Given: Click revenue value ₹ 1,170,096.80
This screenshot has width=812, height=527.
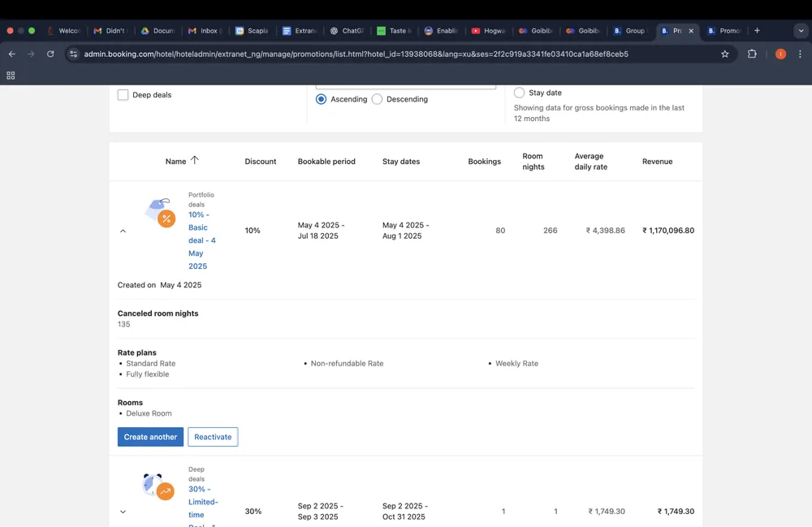Looking at the screenshot, I should [x=668, y=231].
